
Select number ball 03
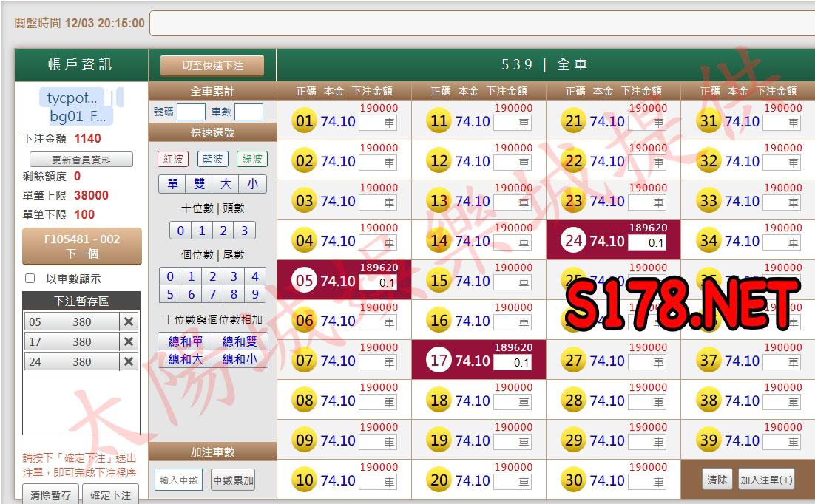click(304, 201)
